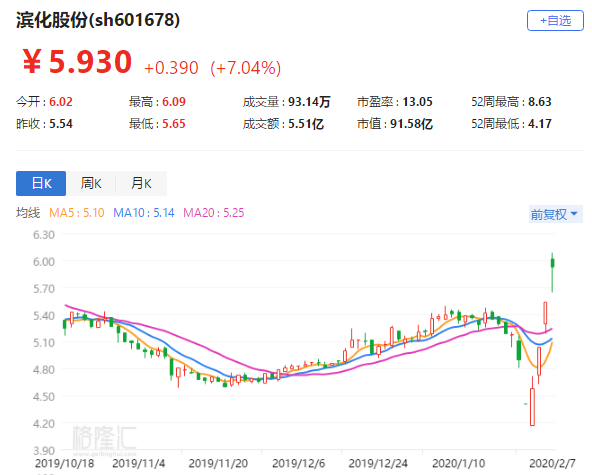Click the 均线 label before MA values
Viewport: 592px width, 475px height.
28,213
